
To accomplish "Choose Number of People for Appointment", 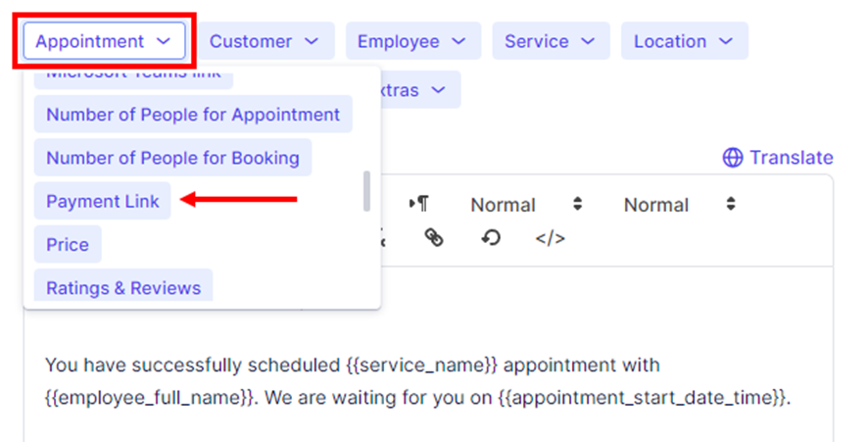I will 193,115.
